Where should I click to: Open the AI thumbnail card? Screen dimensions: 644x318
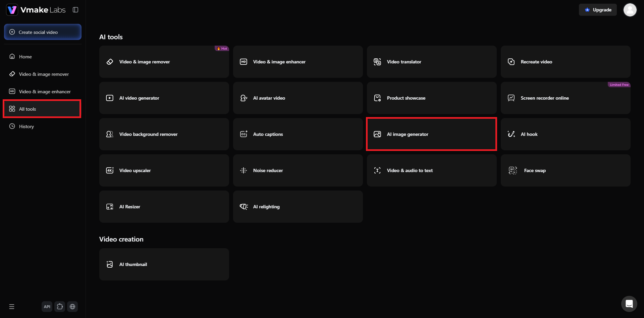(x=164, y=264)
